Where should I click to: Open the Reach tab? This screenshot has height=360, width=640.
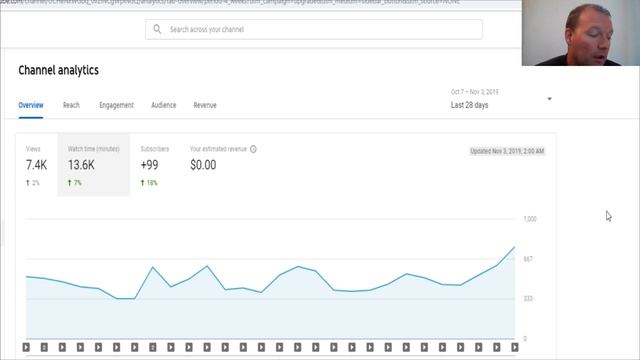click(x=71, y=105)
